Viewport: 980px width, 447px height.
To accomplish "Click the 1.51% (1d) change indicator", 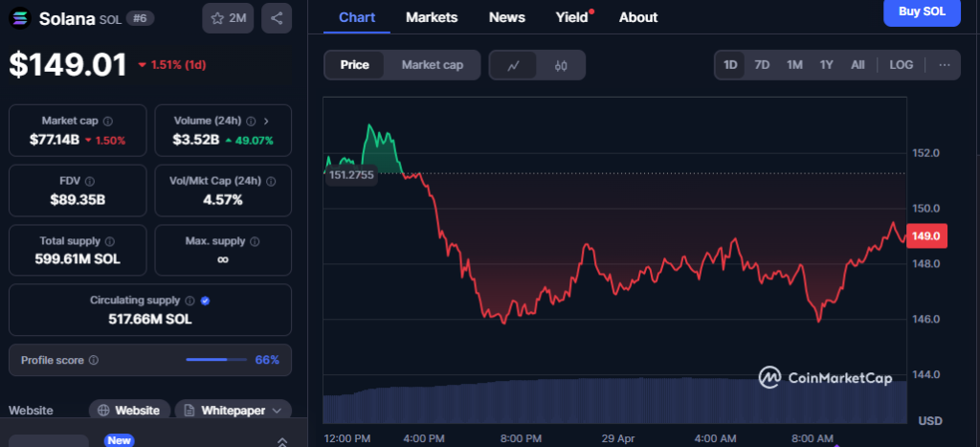I will (172, 65).
